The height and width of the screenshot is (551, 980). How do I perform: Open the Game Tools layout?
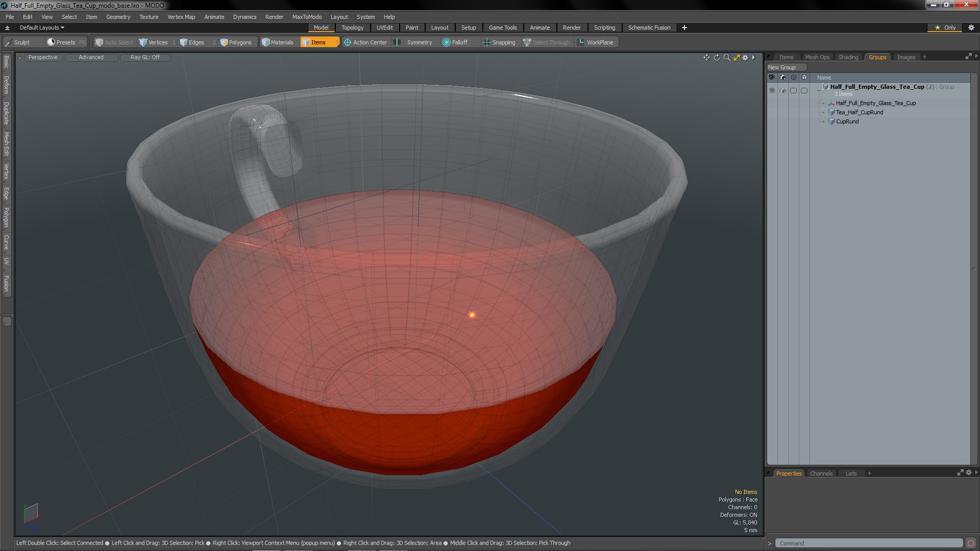(x=502, y=28)
